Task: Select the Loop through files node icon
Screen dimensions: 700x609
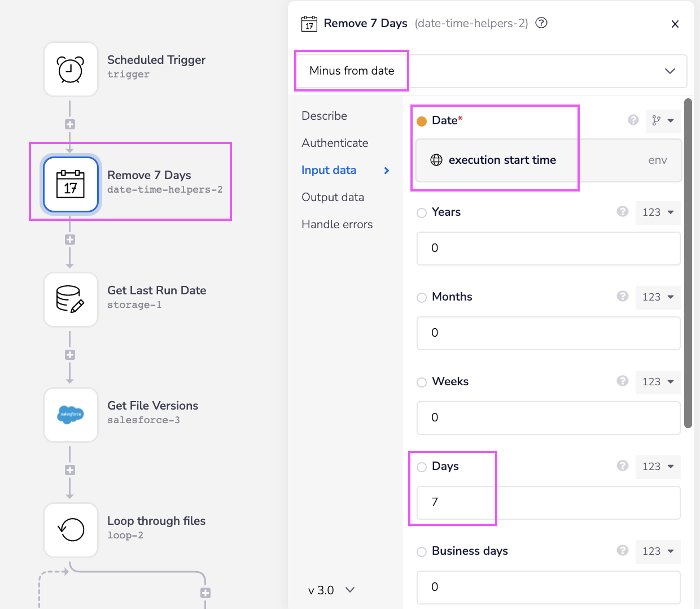Action: [x=71, y=530]
